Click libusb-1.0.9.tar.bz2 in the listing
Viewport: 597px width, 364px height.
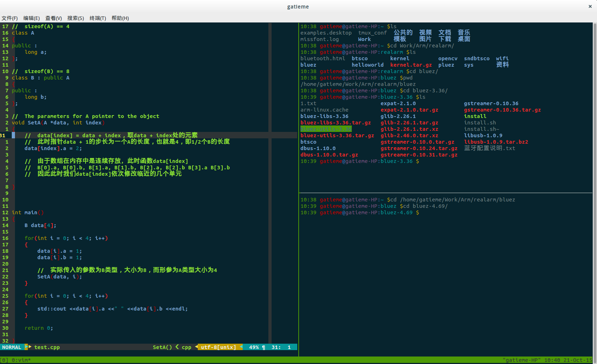(496, 142)
